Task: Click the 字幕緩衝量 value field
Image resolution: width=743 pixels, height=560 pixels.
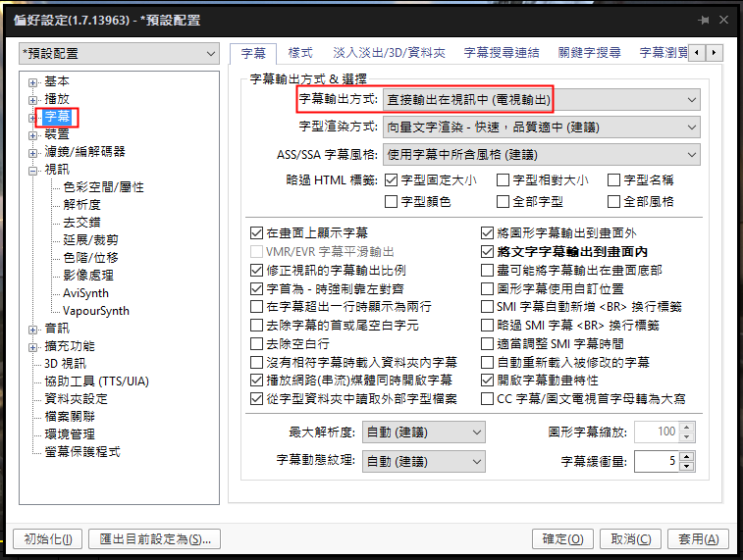Action: click(657, 462)
